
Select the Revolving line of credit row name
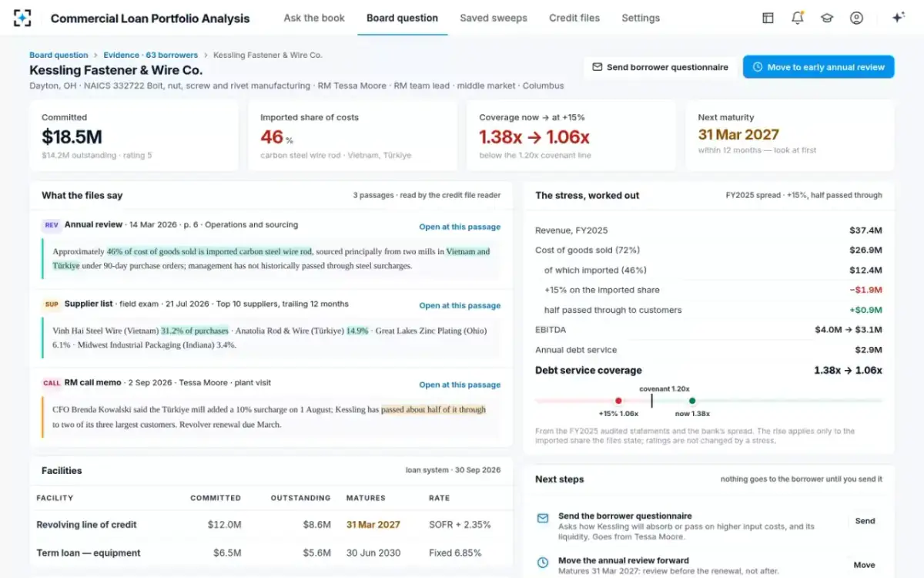86,525
